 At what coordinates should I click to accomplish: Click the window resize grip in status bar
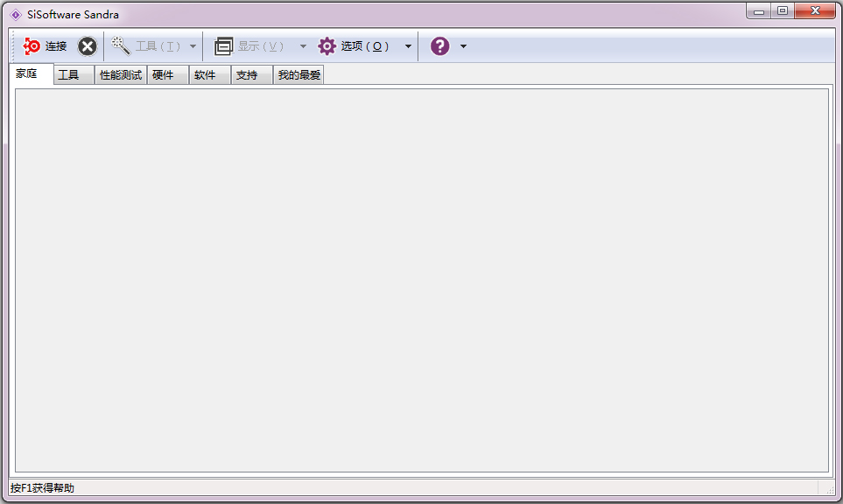pyautogui.click(x=829, y=489)
